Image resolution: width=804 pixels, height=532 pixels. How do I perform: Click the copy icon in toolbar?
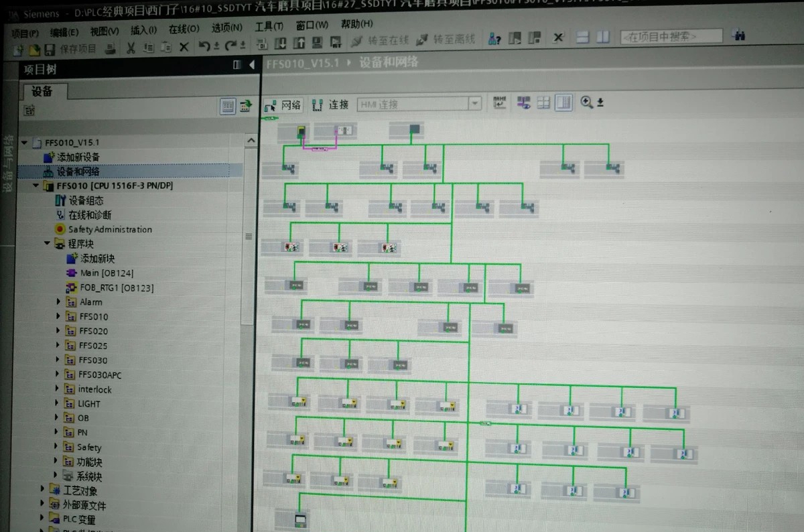click(149, 48)
